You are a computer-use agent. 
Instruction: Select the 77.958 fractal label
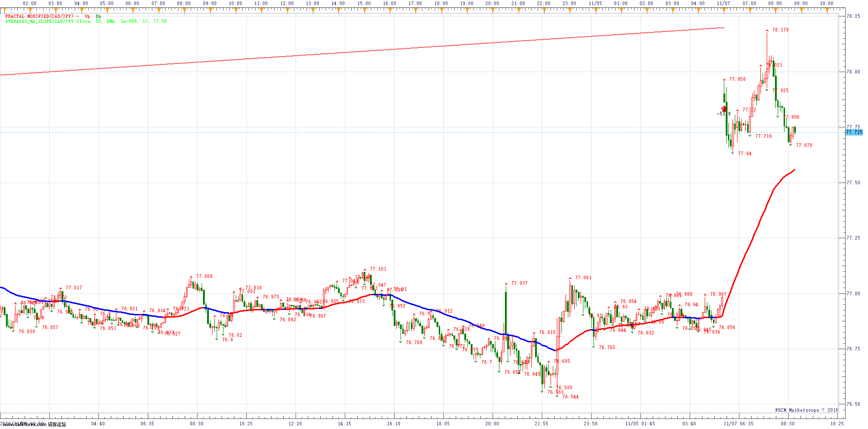coord(738,79)
